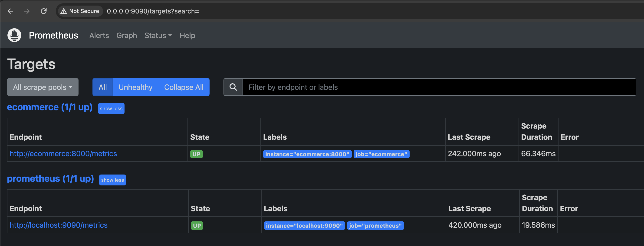This screenshot has width=644, height=246.
Task: Click the magnifier search icon beside filter
Action: (x=233, y=87)
